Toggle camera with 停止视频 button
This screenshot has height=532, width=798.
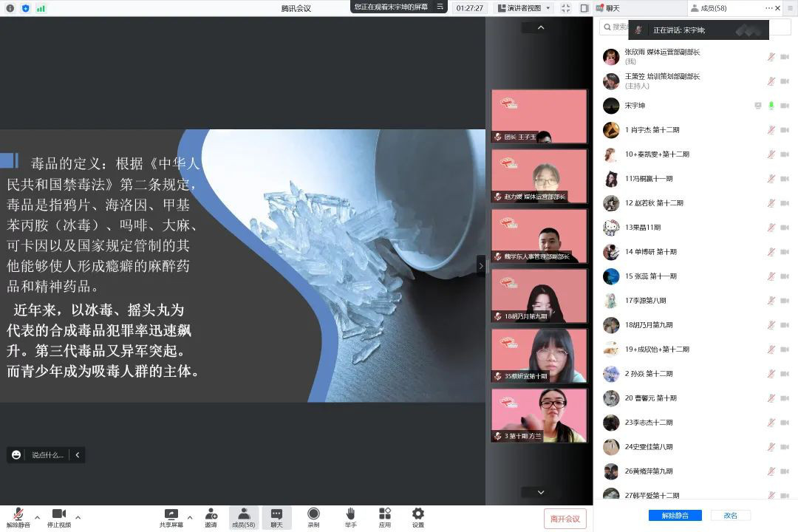tap(58, 515)
